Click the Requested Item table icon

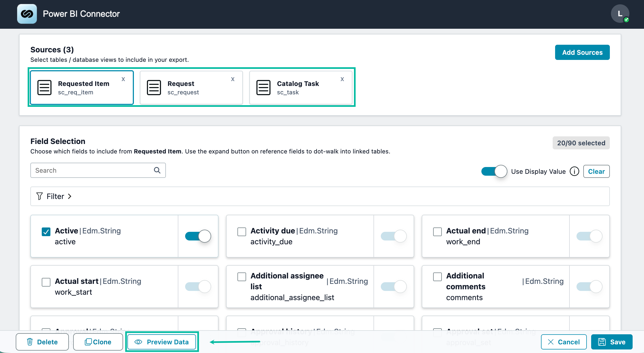[44, 88]
